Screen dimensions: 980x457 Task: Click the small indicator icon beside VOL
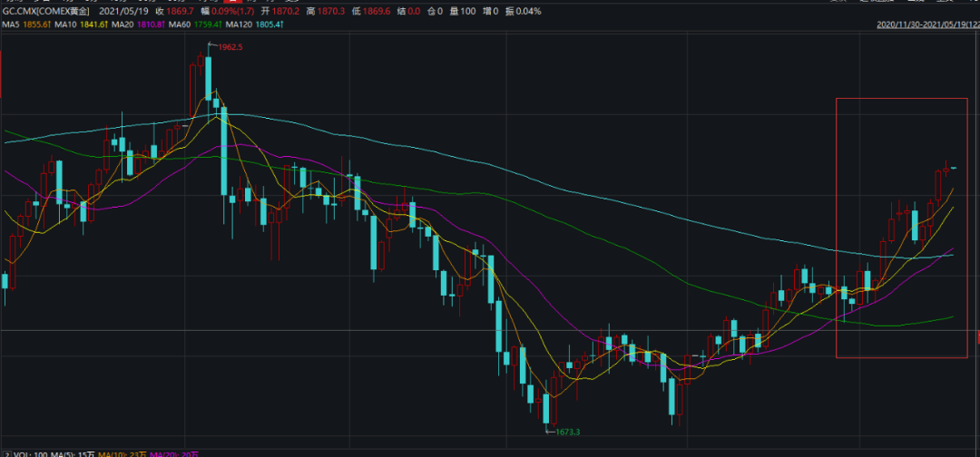click(6, 452)
